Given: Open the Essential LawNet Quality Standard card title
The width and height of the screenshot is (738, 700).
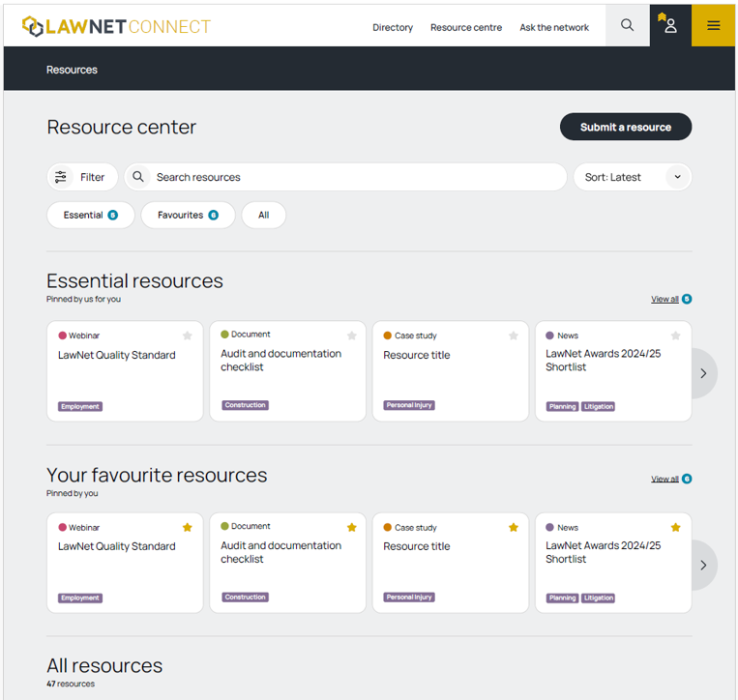Looking at the screenshot, I should (x=117, y=355).
